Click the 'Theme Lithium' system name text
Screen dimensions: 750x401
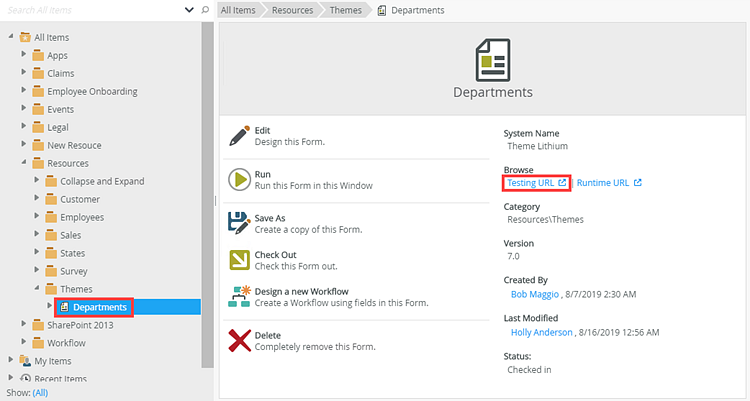(538, 146)
